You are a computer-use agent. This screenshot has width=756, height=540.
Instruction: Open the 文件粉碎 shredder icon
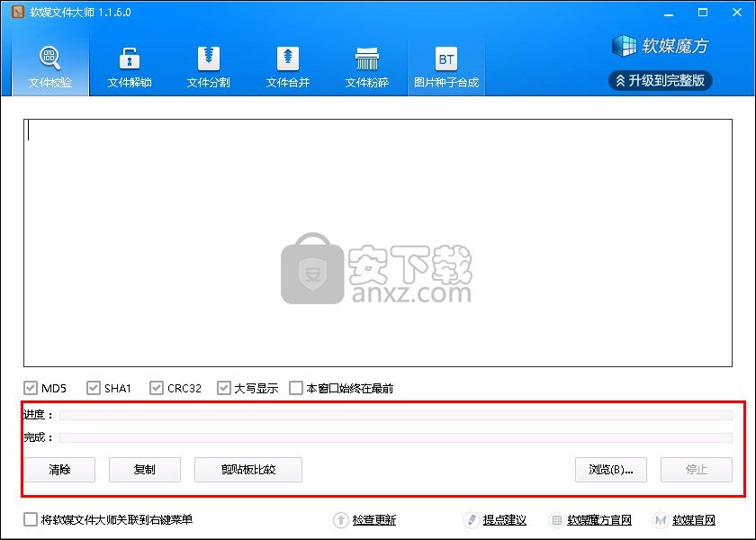[x=367, y=58]
